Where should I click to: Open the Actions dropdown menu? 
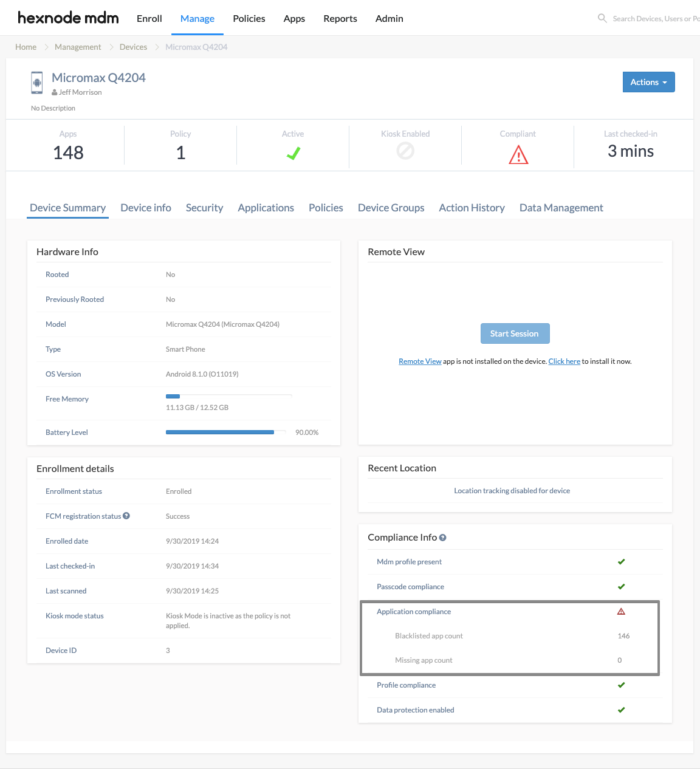click(649, 82)
